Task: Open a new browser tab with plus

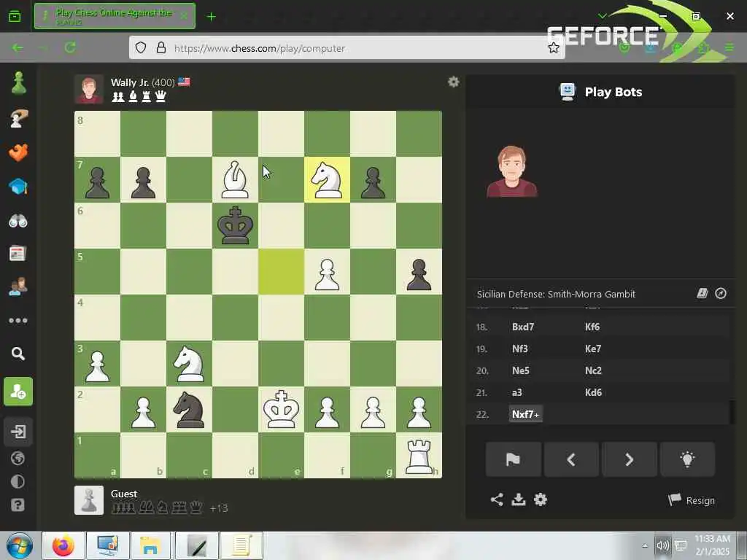Action: [x=211, y=17]
